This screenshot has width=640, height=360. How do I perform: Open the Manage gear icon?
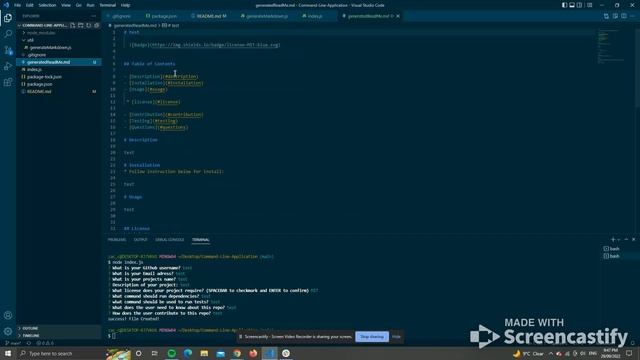click(8, 331)
